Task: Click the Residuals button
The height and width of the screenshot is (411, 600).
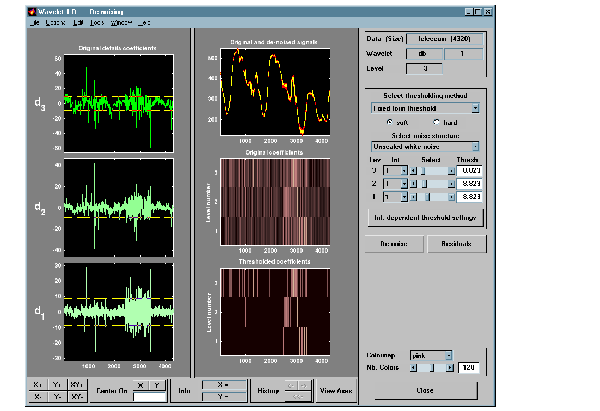Action: [x=456, y=243]
